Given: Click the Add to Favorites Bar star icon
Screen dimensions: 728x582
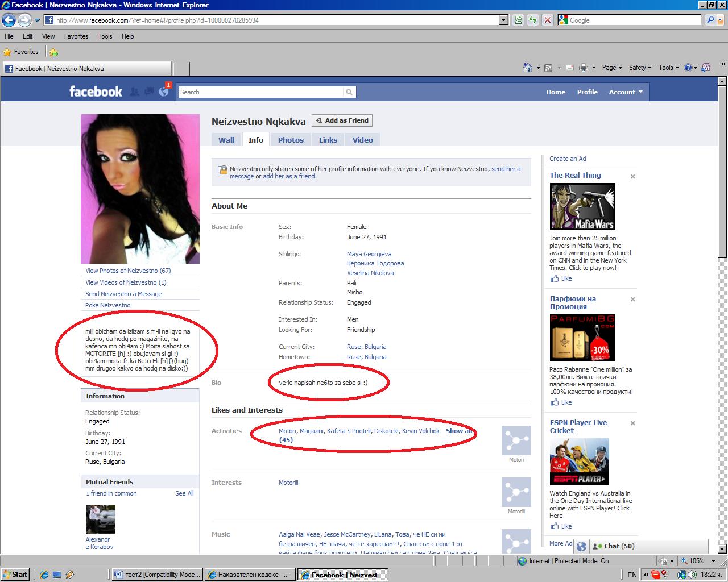Looking at the screenshot, I should 53,52.
